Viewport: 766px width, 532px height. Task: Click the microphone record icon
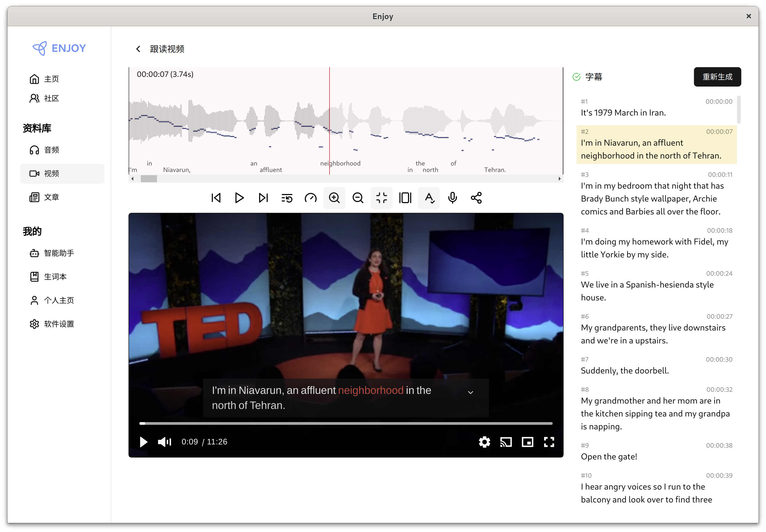click(x=453, y=198)
